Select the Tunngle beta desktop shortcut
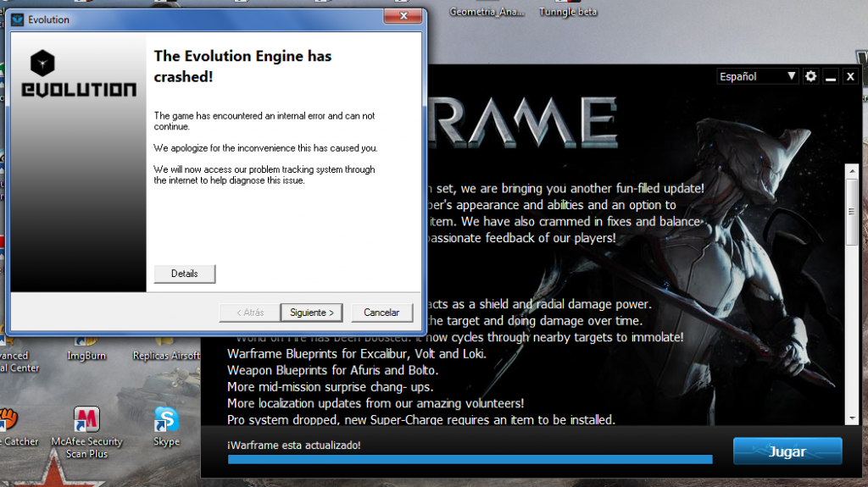This screenshot has height=487, width=868. [568, 10]
